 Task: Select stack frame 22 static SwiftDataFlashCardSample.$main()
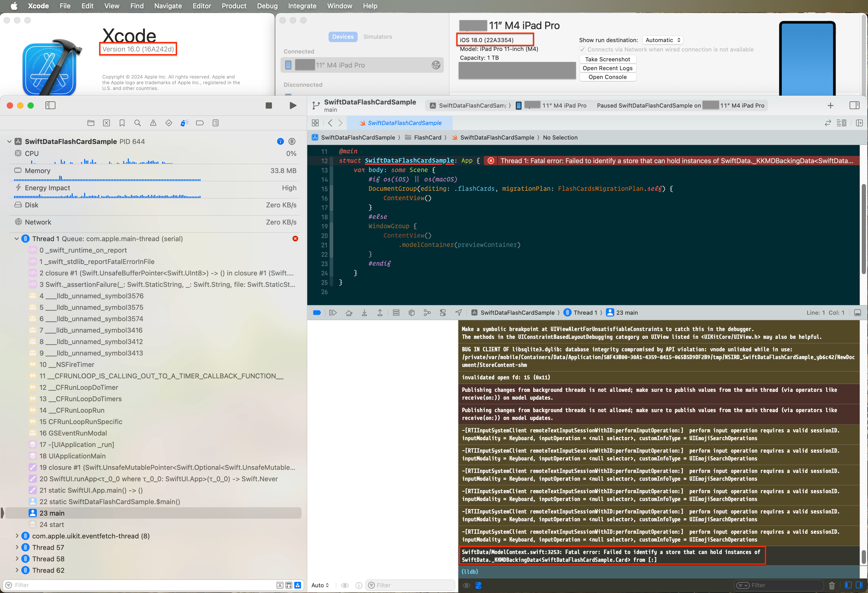[153, 502]
